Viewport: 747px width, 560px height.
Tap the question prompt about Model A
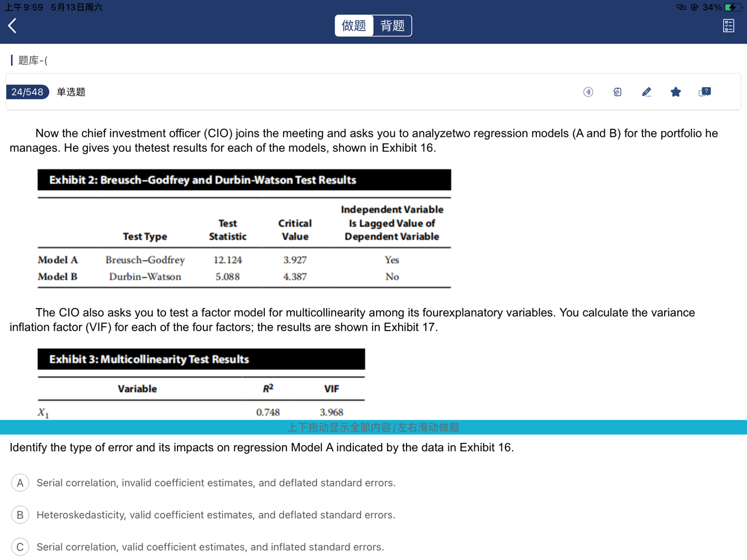coord(262,447)
